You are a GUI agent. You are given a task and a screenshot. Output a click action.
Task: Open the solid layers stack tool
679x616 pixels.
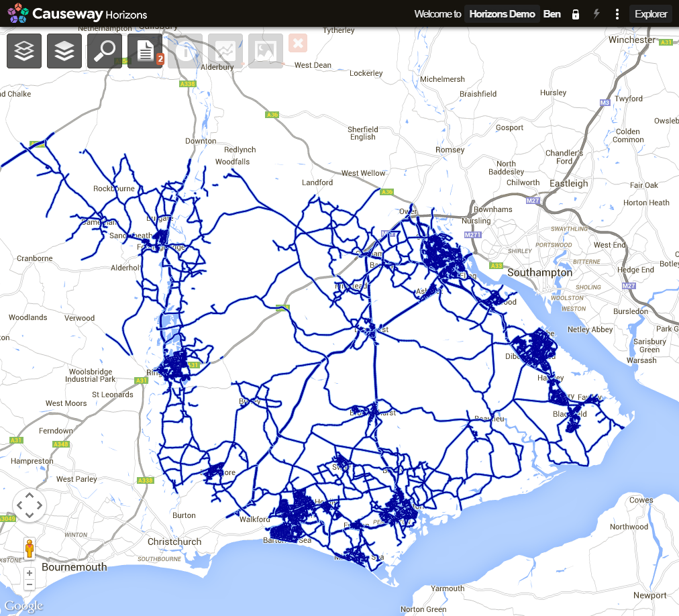click(x=64, y=51)
